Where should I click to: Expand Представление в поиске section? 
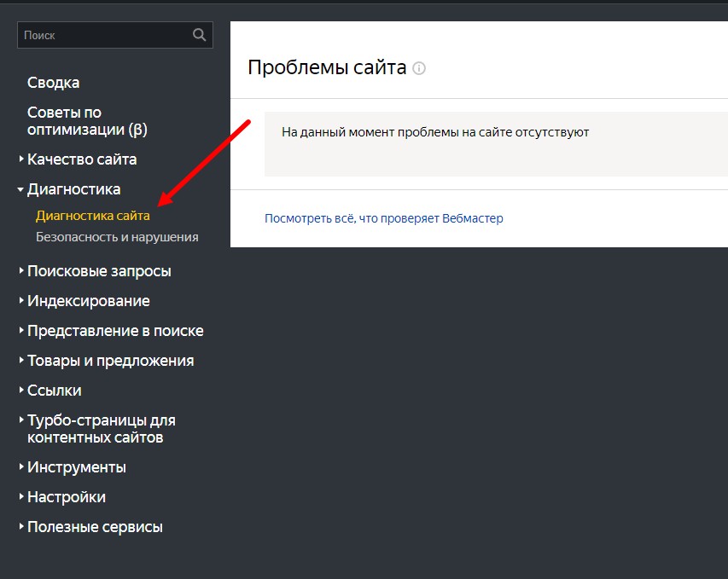click(115, 331)
